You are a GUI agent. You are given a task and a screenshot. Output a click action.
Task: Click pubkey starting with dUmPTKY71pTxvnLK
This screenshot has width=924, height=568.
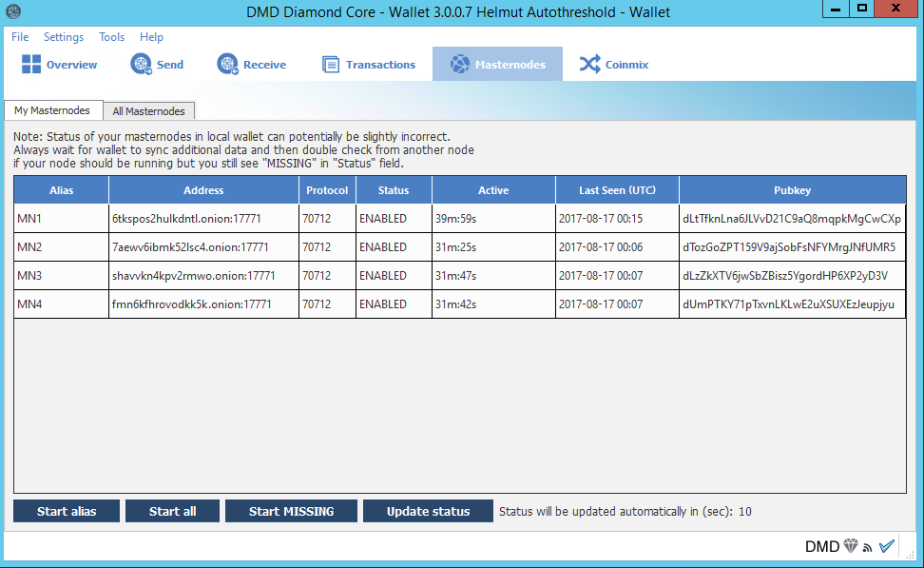tap(793, 304)
